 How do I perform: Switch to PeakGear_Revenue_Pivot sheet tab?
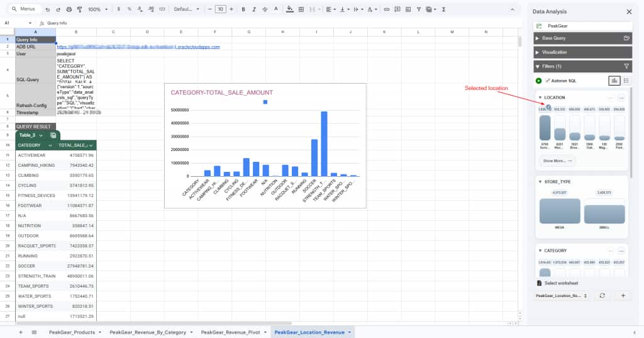234,332
